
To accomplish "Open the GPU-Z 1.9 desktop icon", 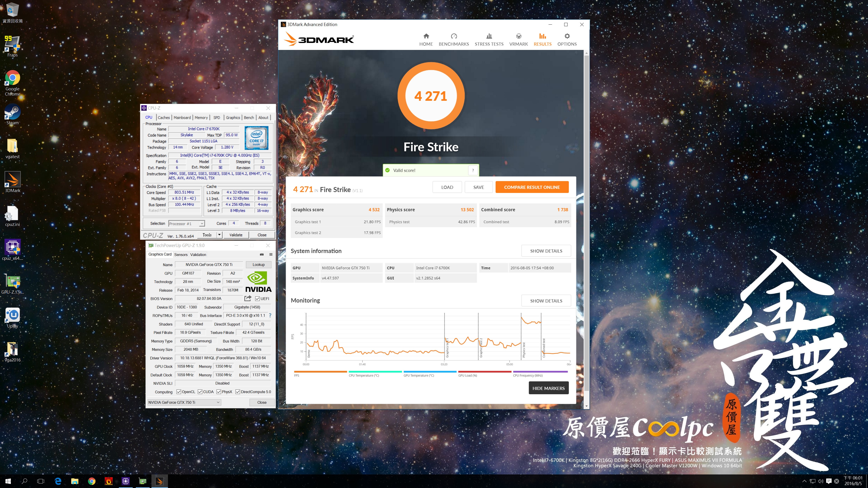I will 12,283.
